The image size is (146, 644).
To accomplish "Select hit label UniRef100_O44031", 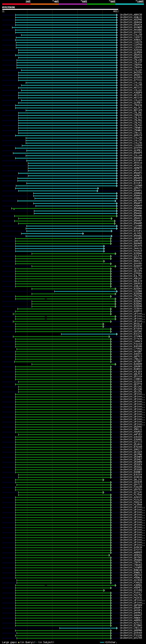I will pos(131,249).
